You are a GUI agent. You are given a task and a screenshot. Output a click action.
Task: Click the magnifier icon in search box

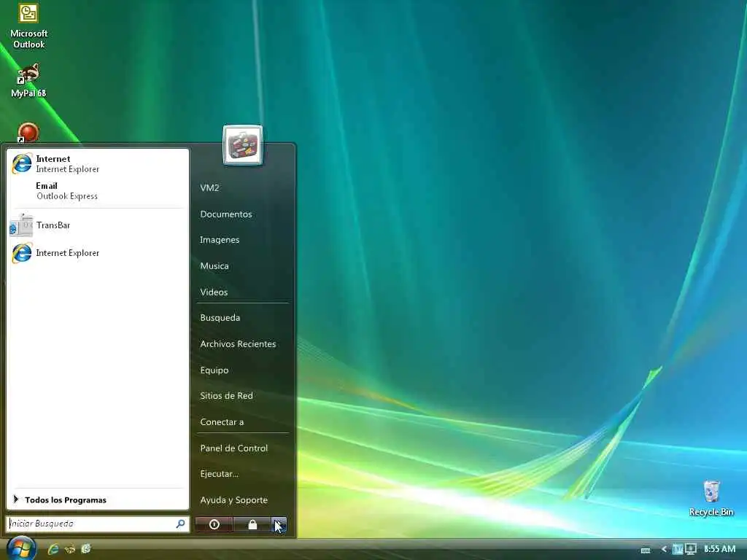coord(181,524)
